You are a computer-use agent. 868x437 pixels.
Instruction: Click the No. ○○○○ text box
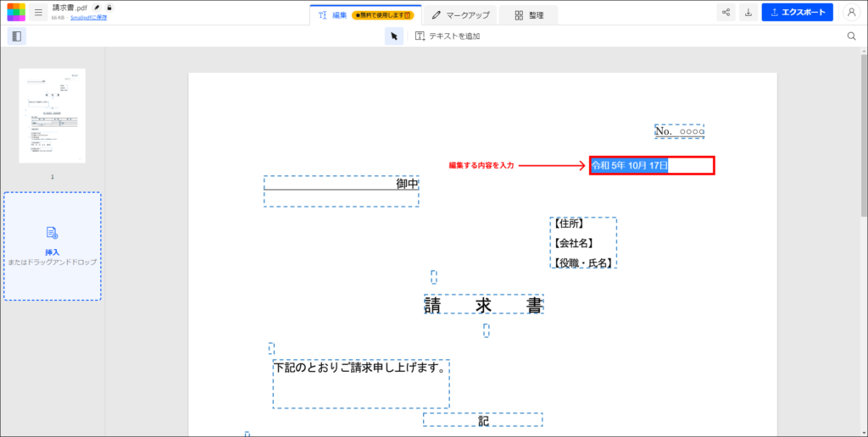point(679,131)
